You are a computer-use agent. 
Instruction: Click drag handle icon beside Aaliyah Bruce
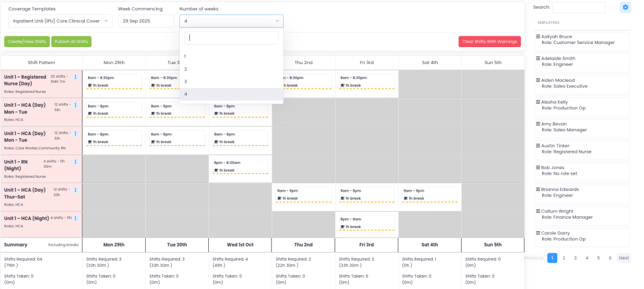tap(538, 36)
